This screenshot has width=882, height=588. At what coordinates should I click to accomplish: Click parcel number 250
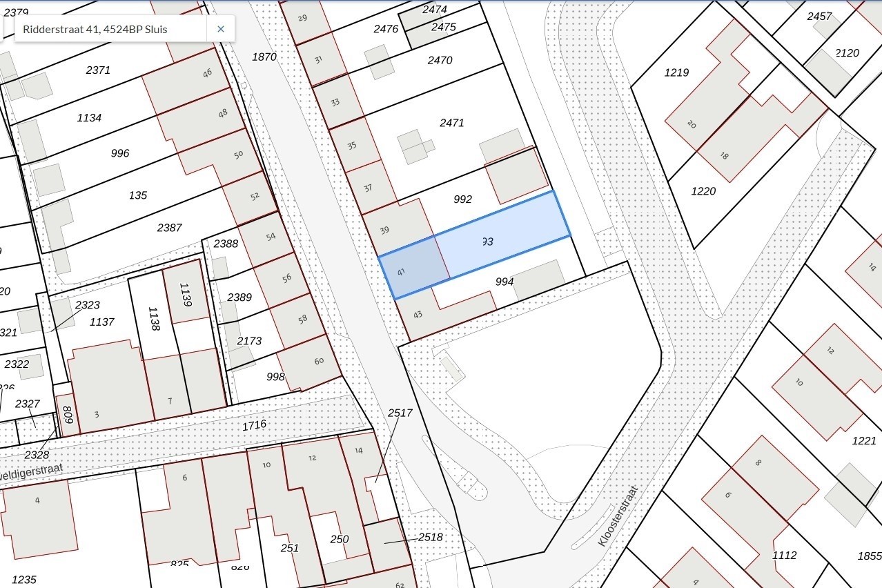[x=340, y=540]
